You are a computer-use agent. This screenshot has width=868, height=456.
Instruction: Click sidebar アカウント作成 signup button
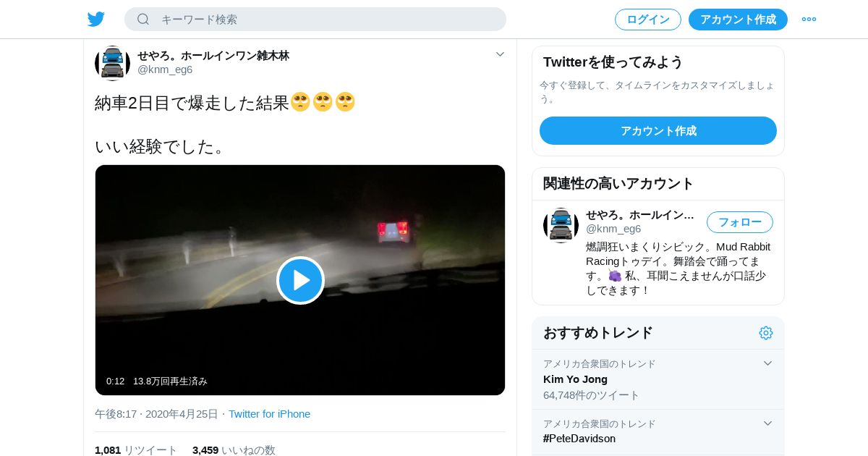658,131
